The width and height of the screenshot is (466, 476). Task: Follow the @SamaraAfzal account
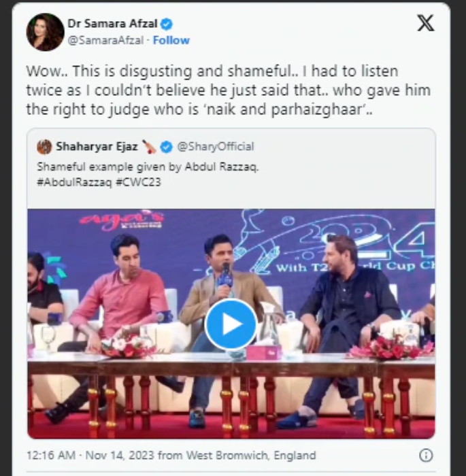(x=171, y=40)
